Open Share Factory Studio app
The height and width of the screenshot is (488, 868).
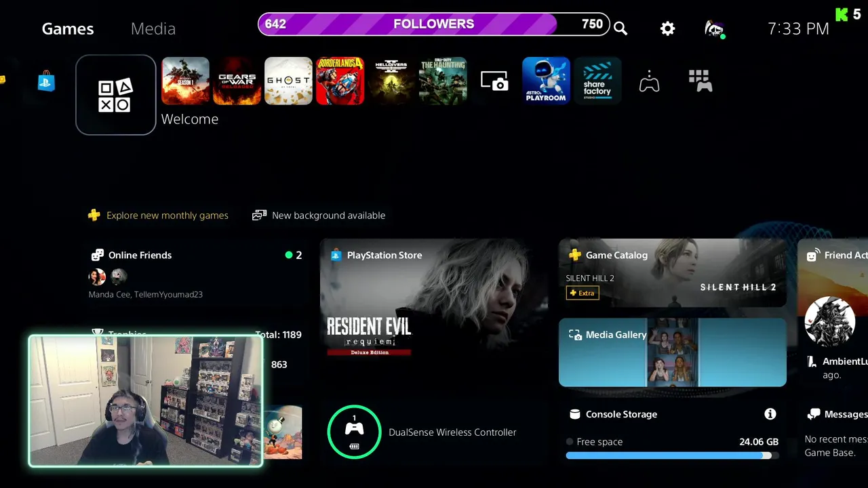click(598, 81)
